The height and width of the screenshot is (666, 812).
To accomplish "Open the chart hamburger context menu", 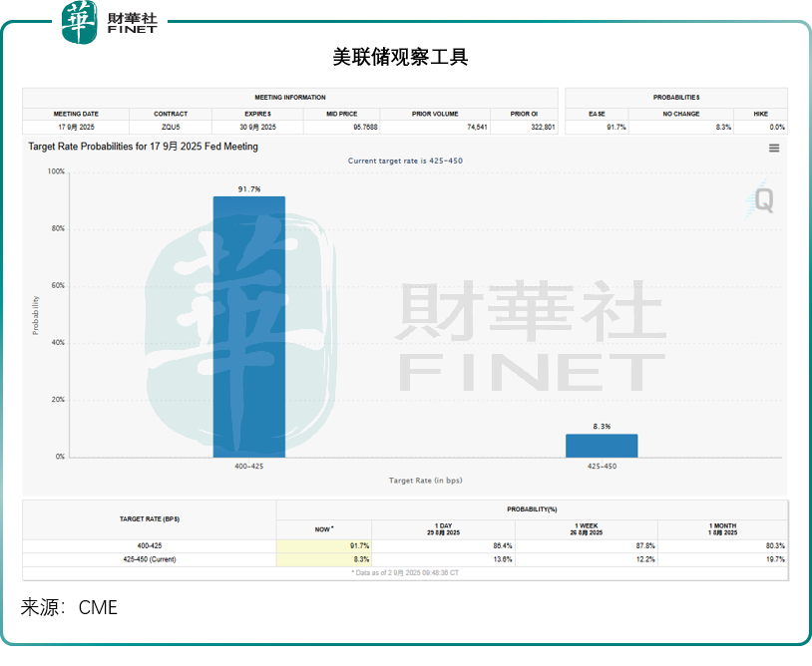I will (774, 149).
